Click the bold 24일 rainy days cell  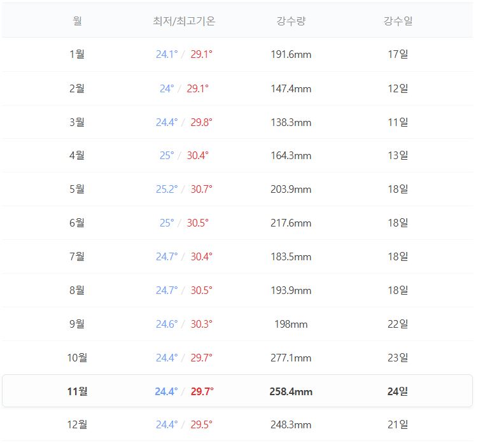[398, 391]
